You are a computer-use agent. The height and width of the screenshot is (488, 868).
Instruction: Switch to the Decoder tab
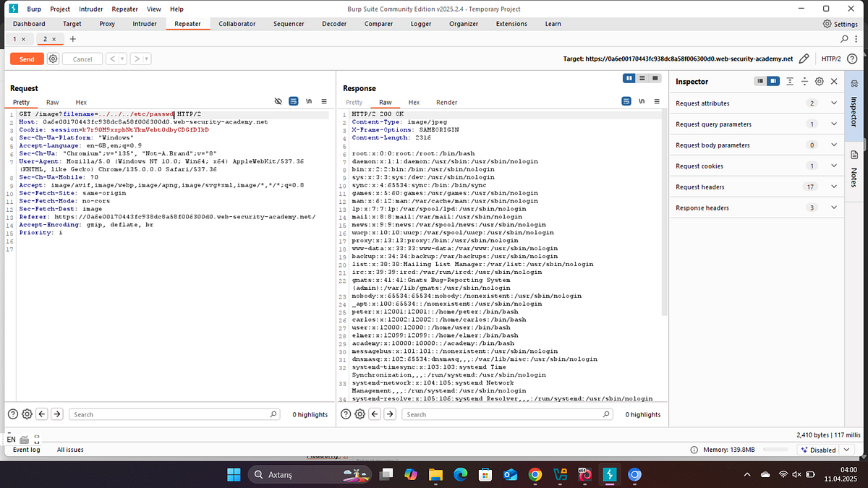333,23
